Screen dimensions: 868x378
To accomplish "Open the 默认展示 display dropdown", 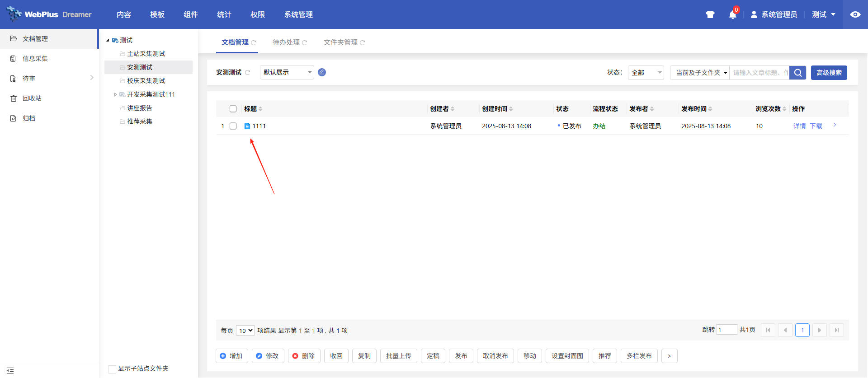I will pyautogui.click(x=287, y=72).
